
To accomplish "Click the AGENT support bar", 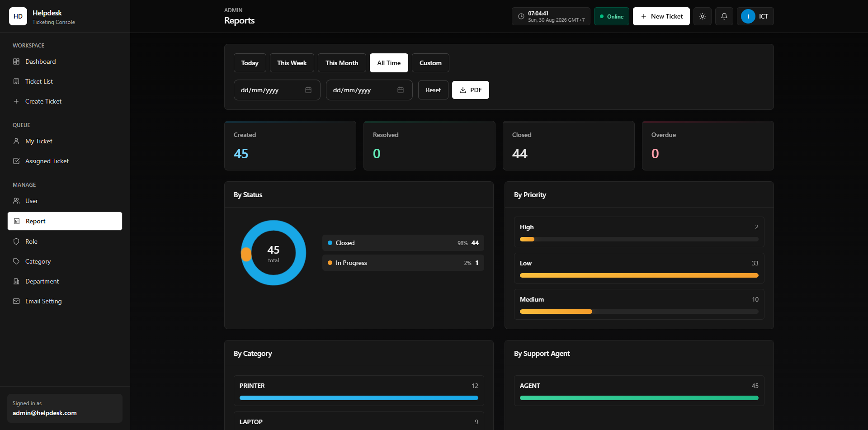I will pyautogui.click(x=639, y=398).
